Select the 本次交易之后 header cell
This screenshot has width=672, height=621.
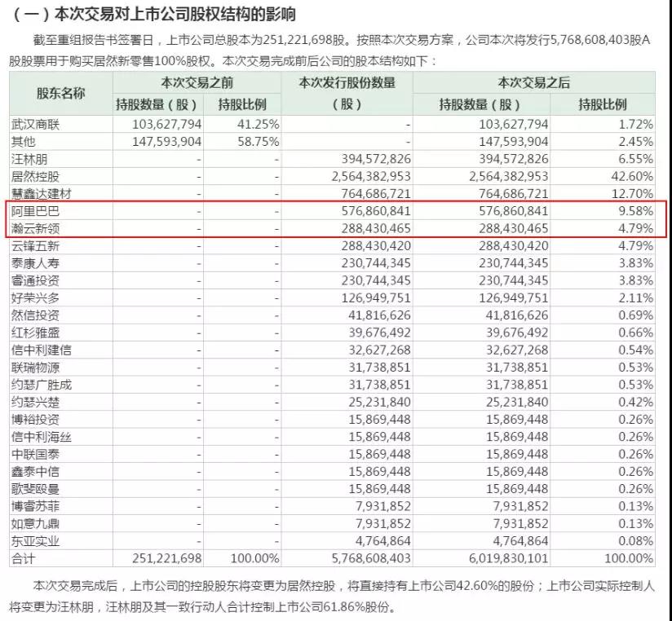click(x=533, y=82)
